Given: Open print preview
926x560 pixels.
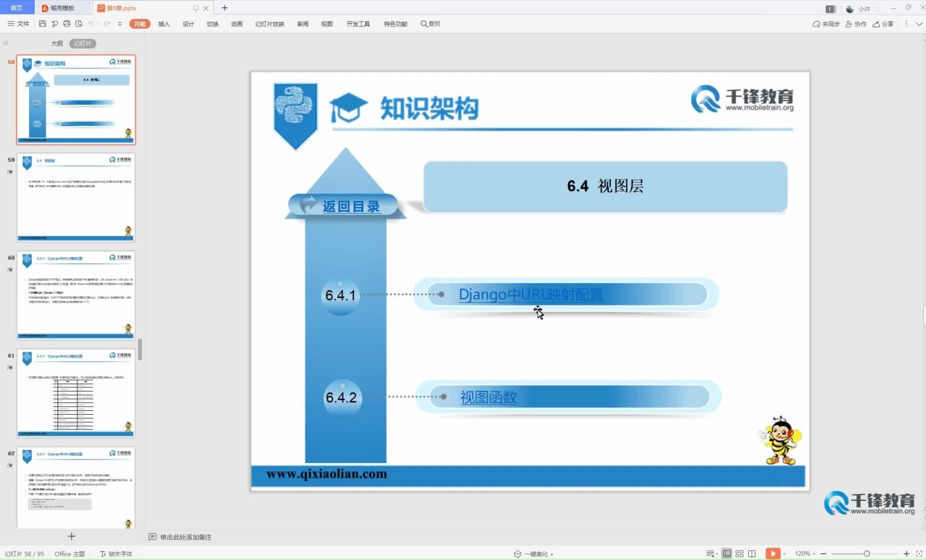Looking at the screenshot, I should (x=79, y=23).
